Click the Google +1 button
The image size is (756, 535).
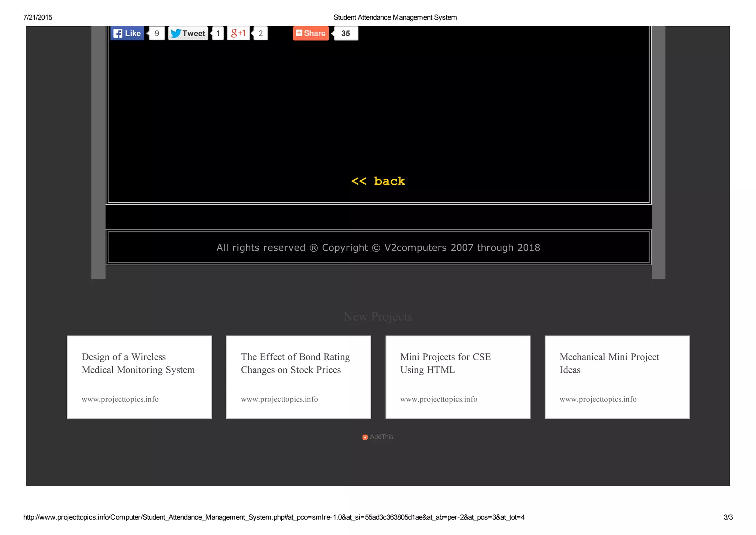click(238, 33)
